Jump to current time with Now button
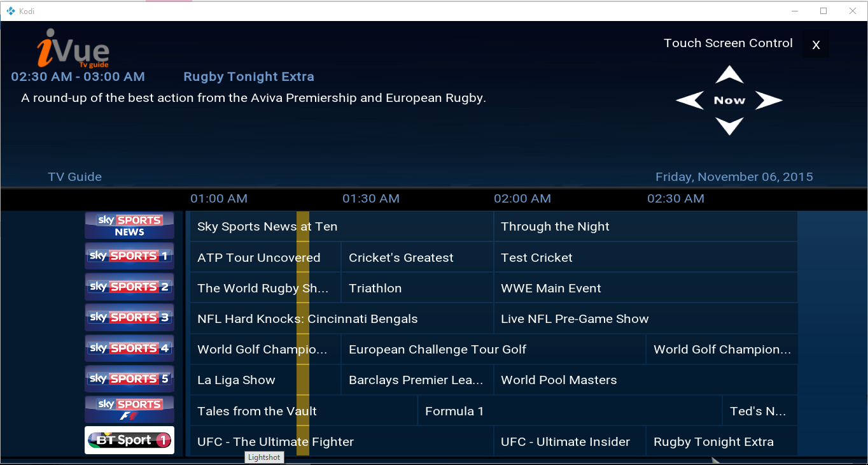This screenshot has height=465, width=868. click(729, 101)
